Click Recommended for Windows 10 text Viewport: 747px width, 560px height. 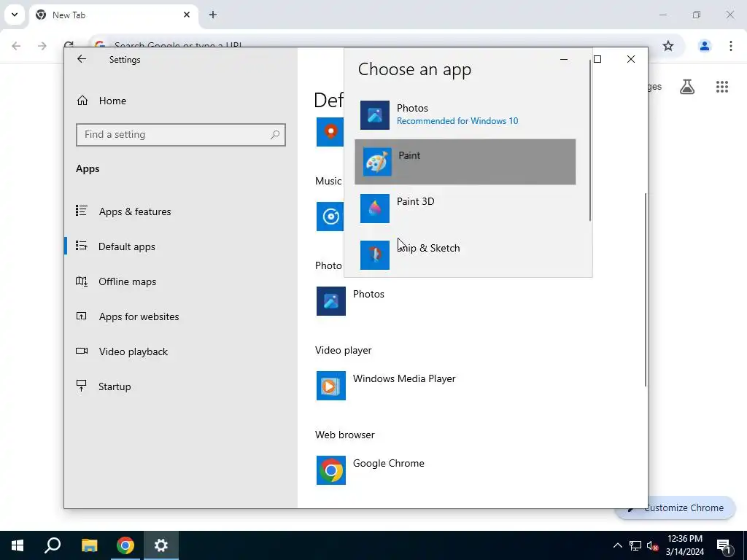point(457,121)
